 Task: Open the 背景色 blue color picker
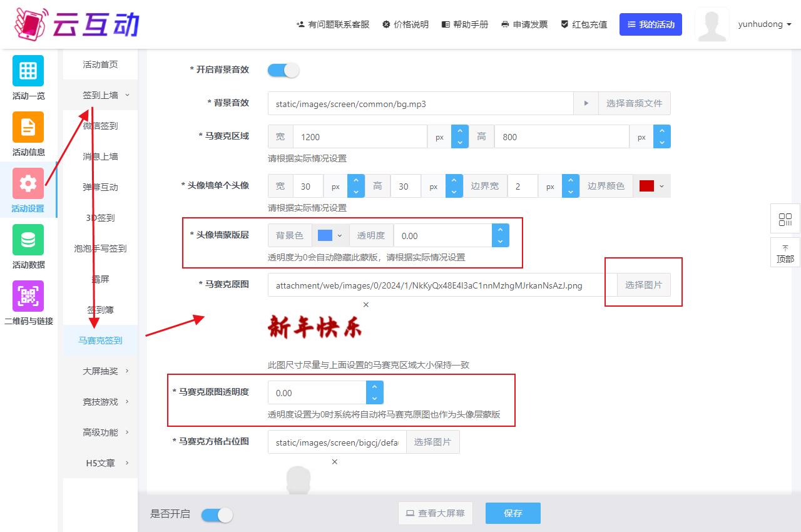[x=330, y=235]
